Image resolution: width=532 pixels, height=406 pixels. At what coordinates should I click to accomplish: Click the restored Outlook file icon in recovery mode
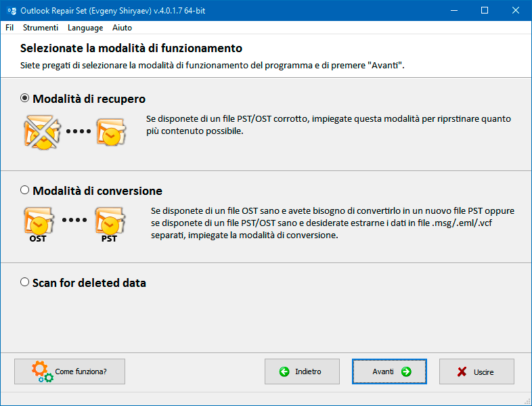[x=111, y=132]
